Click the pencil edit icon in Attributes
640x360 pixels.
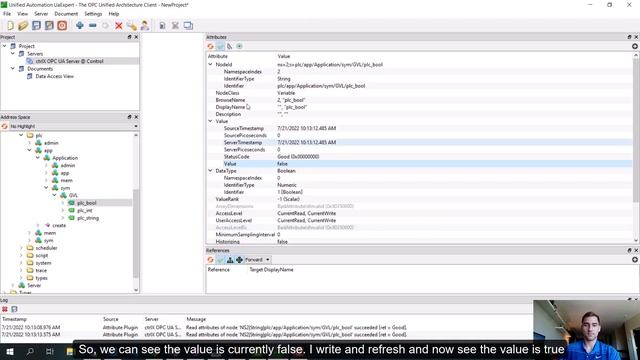[x=229, y=46]
